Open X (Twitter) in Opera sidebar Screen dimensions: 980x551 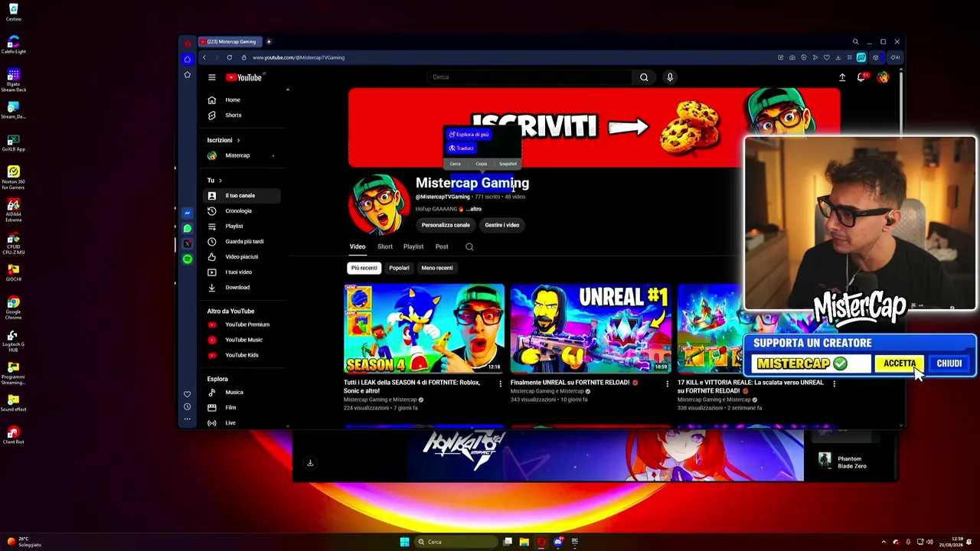tap(188, 243)
